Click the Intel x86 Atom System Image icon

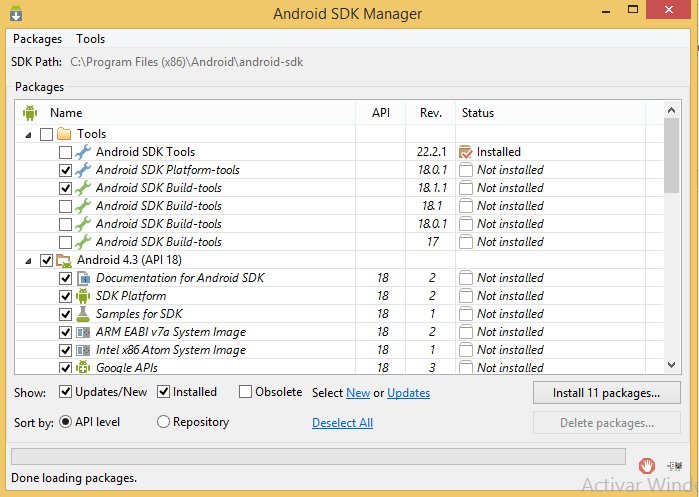pyautogui.click(x=83, y=350)
